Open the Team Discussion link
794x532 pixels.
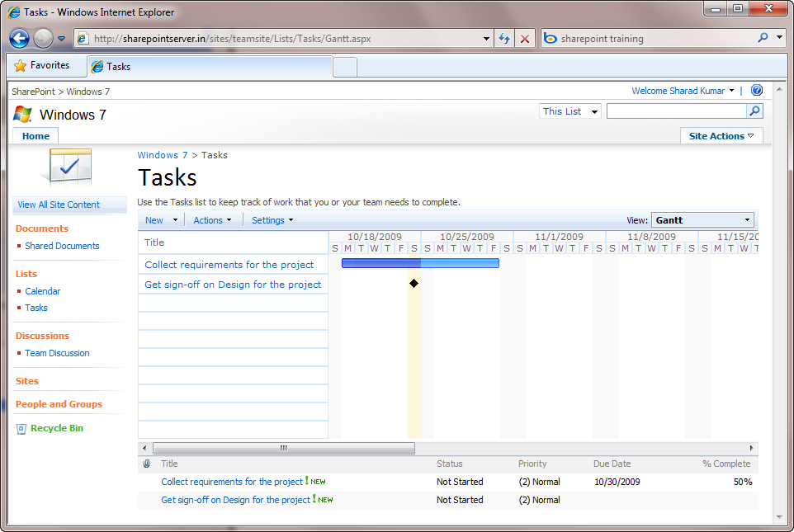click(57, 353)
